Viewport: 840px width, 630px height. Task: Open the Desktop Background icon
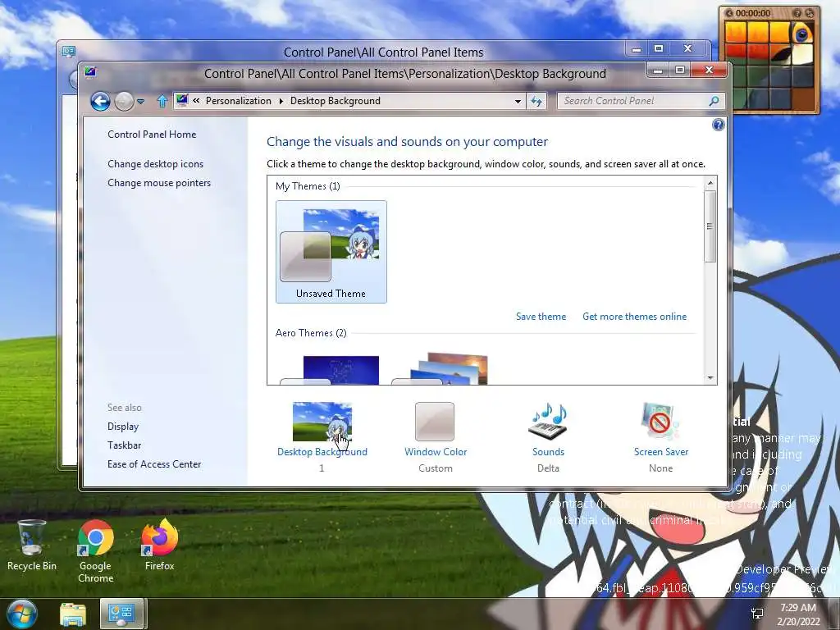[x=322, y=422]
